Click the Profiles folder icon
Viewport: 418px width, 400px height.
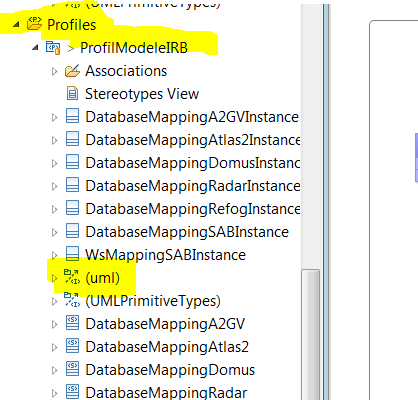point(34,24)
